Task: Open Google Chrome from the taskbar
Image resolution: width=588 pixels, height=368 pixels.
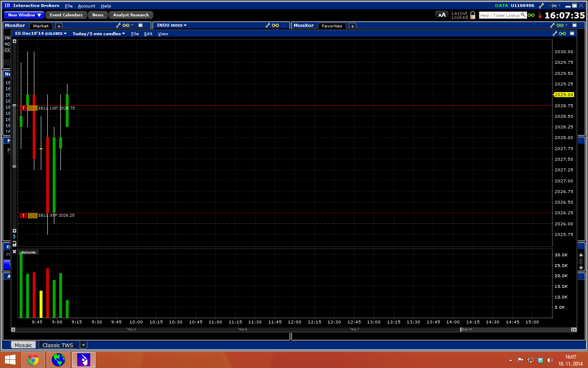Action: [33, 360]
